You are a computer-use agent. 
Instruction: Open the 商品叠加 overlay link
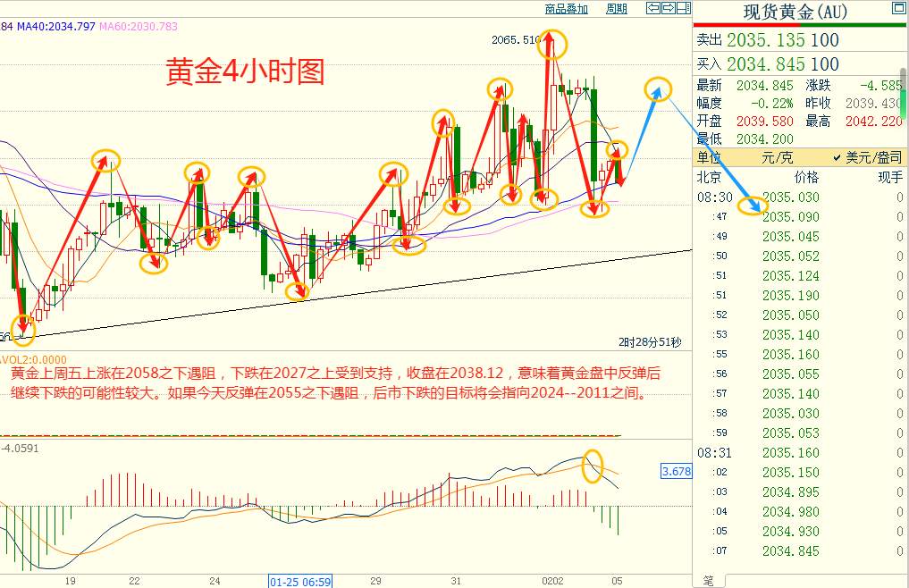click(567, 9)
